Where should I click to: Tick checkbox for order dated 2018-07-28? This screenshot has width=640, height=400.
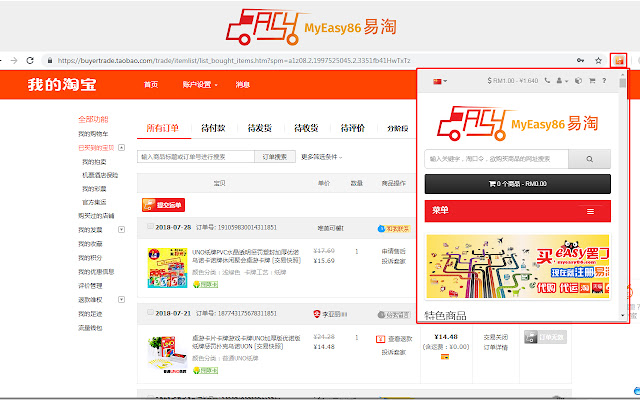(150, 226)
